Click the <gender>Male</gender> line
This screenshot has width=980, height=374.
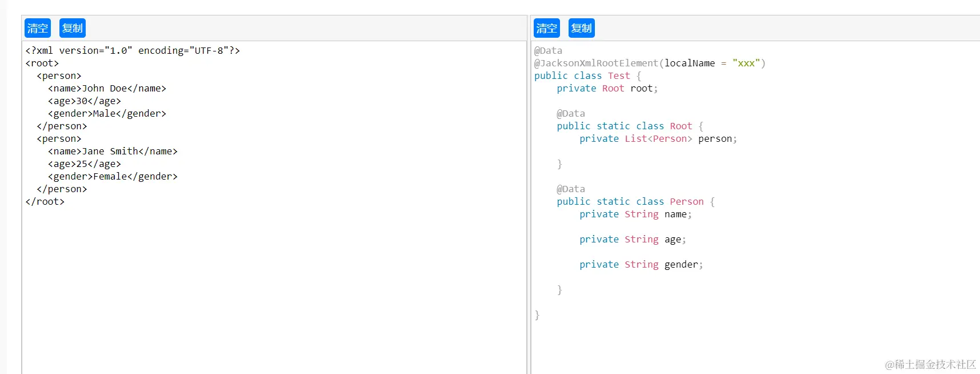click(x=107, y=113)
